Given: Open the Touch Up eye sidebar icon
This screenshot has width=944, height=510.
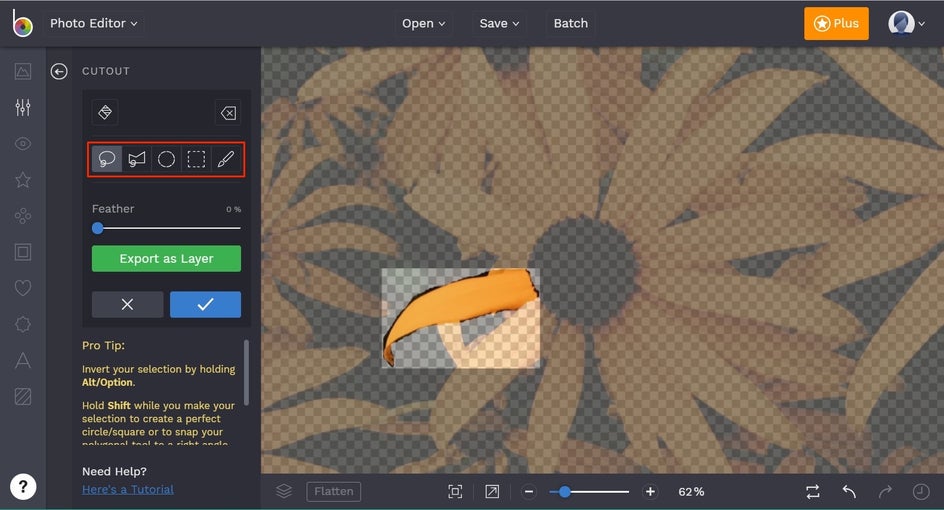Looking at the screenshot, I should point(23,143).
